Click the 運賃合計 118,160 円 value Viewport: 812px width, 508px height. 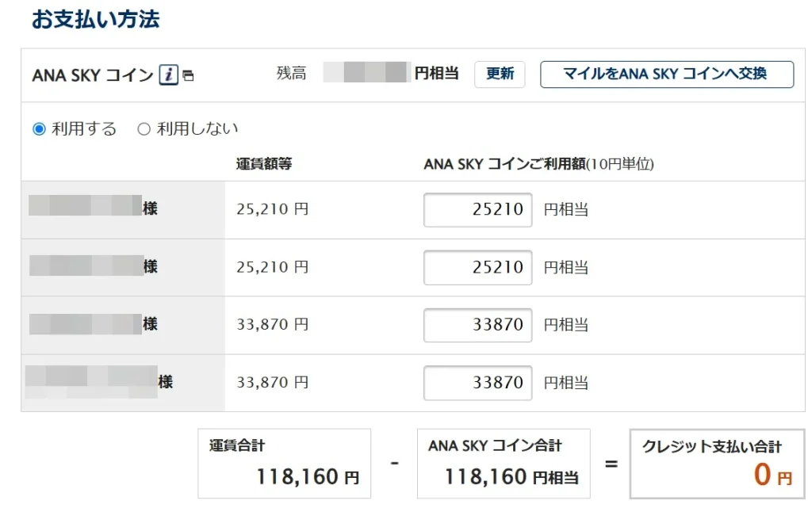coord(308,476)
